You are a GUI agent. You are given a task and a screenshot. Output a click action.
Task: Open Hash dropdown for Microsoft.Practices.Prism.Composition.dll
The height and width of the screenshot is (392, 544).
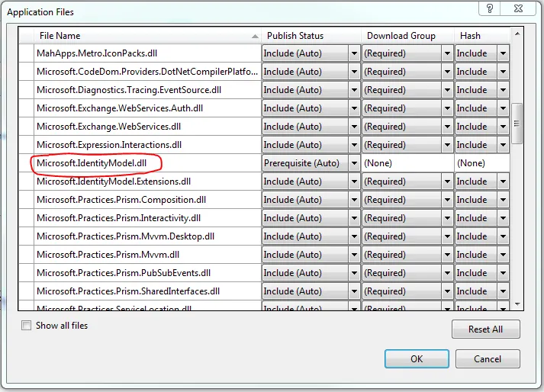503,200
